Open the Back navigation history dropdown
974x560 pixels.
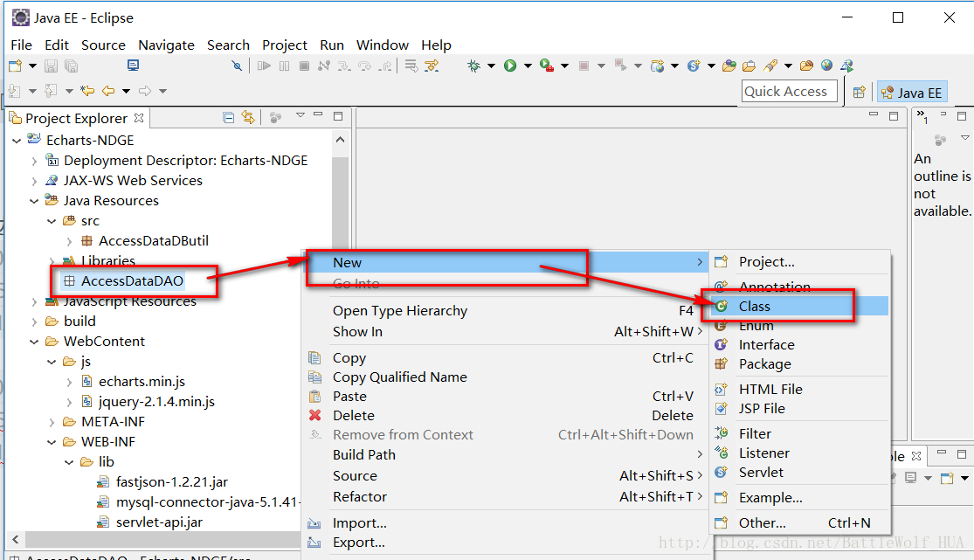tap(126, 91)
